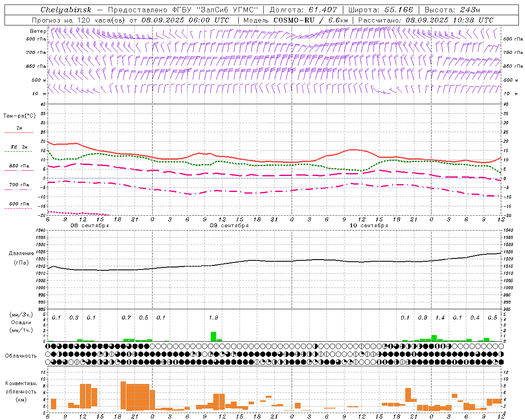525x420 pixels.
Task: Click the 'Рассчитано: 08.09.2025 10:38 UTC' timestamp
Action: click(x=426, y=20)
